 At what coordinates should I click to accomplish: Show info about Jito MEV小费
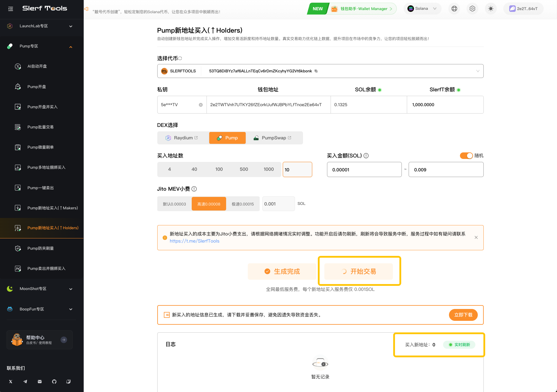click(194, 189)
